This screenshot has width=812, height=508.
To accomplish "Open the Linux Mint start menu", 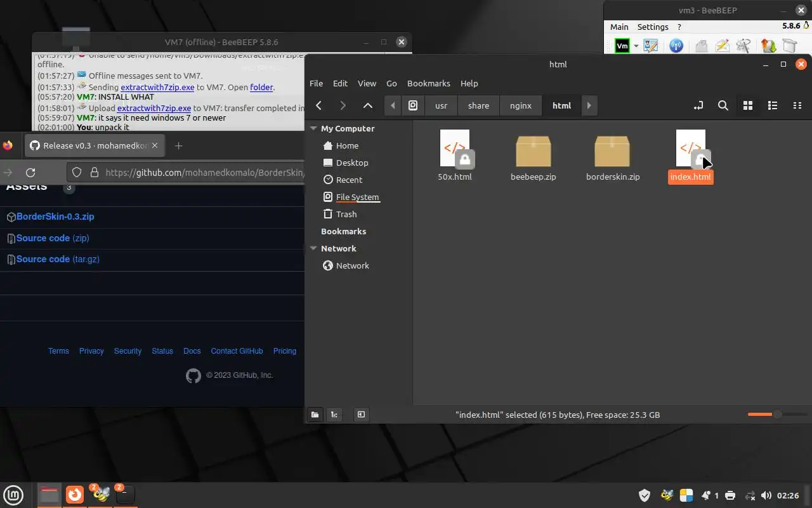I will click(13, 495).
